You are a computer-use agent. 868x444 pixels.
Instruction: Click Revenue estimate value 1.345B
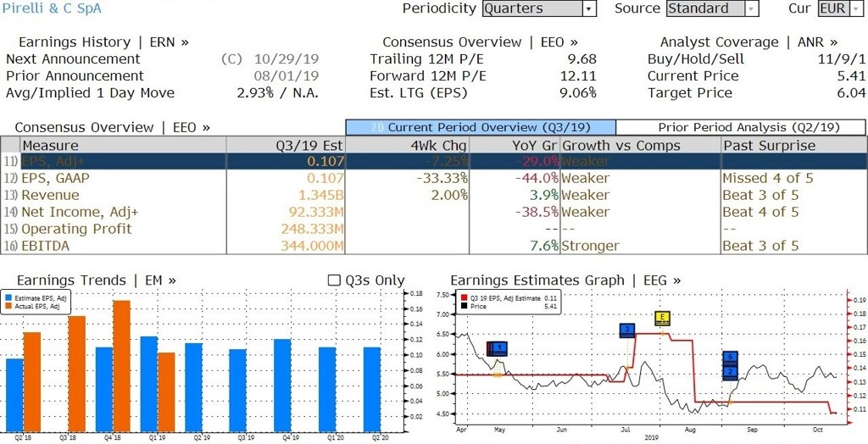[321, 196]
